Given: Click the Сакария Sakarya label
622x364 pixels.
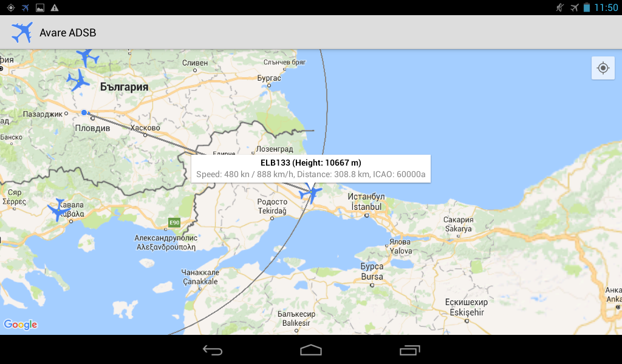Looking at the screenshot, I should point(458,224).
